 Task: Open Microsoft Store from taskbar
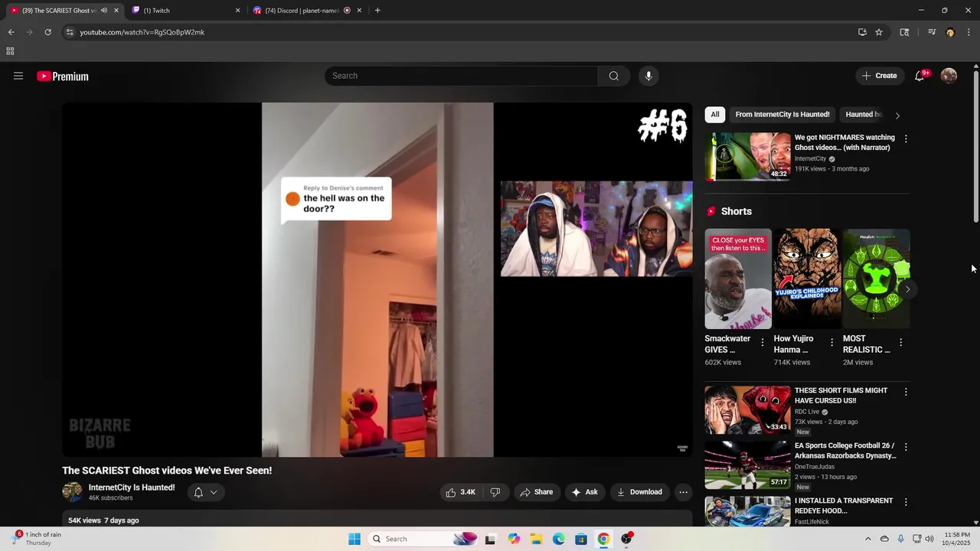click(581, 539)
